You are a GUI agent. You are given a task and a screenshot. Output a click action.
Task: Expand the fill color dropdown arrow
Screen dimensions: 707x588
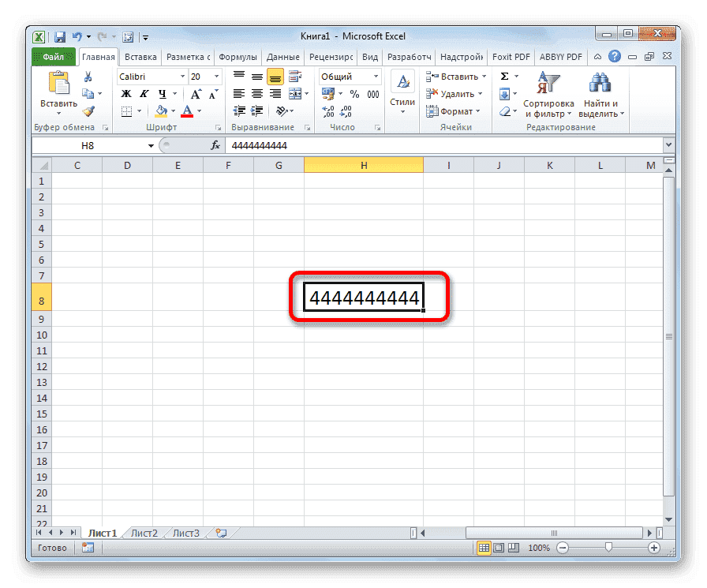point(172,110)
